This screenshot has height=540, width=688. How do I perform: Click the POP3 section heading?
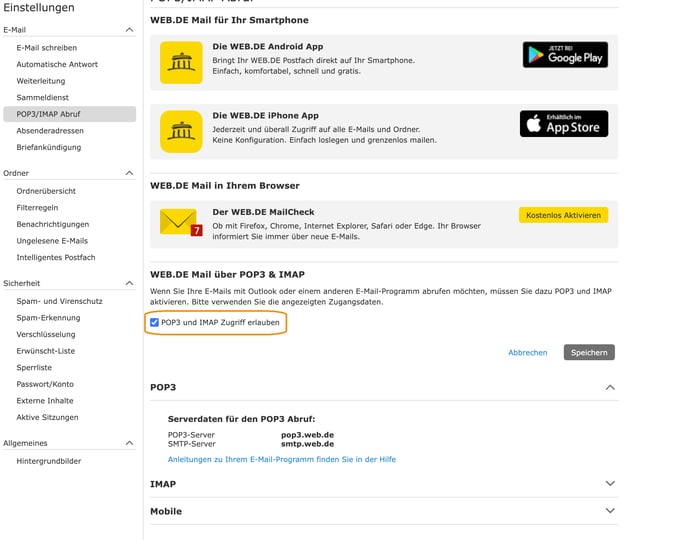pos(163,387)
